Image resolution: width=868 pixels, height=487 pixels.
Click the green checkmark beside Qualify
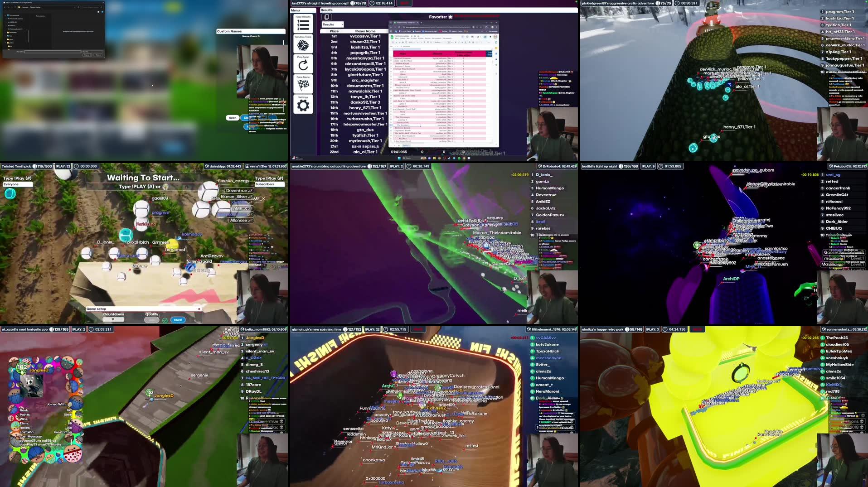(x=165, y=320)
